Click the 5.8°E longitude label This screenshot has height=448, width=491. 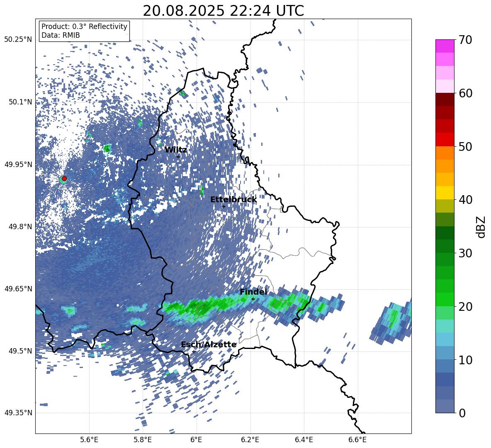coord(143,440)
